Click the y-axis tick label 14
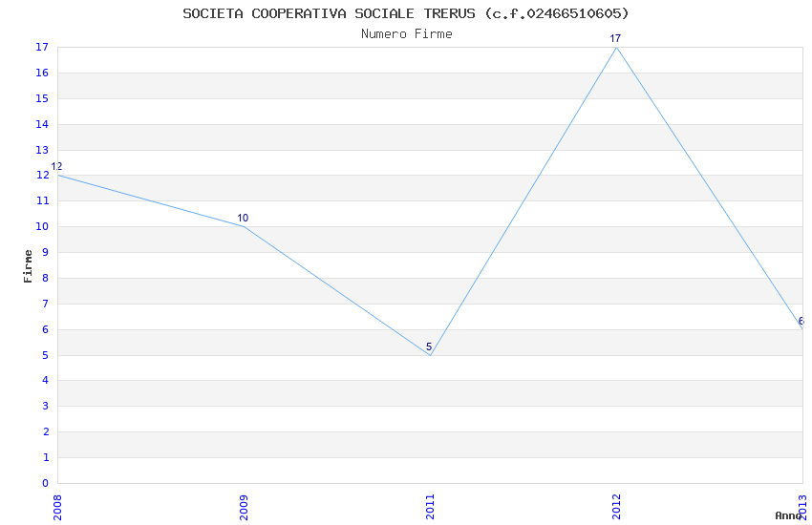The width and height of the screenshot is (812, 525). [42, 124]
